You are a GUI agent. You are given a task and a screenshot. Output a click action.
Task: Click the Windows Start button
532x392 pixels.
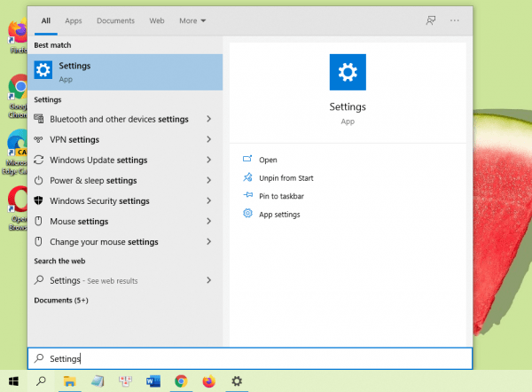tap(14, 381)
